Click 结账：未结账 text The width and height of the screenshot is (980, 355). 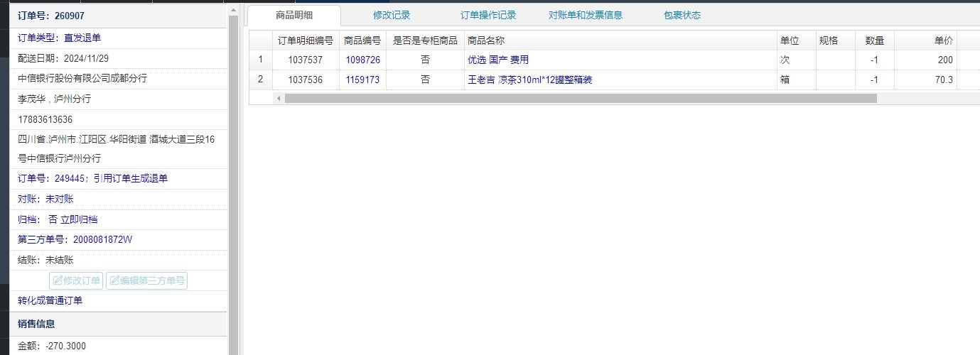(x=45, y=260)
